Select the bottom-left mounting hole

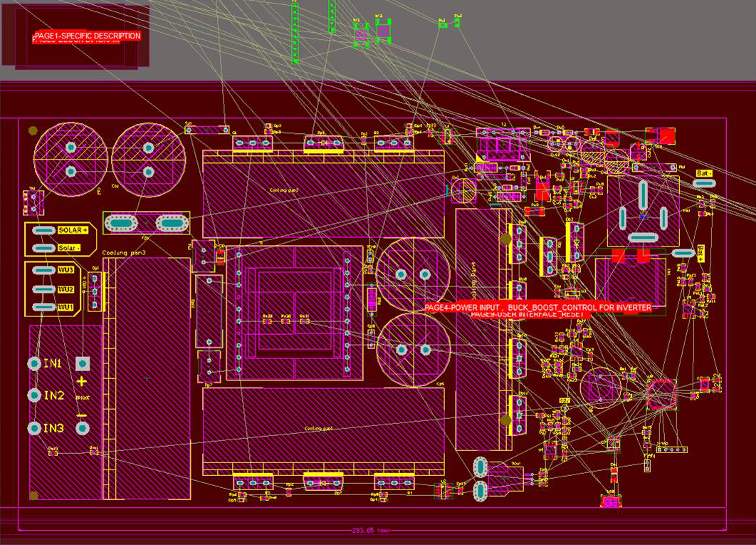(32, 495)
